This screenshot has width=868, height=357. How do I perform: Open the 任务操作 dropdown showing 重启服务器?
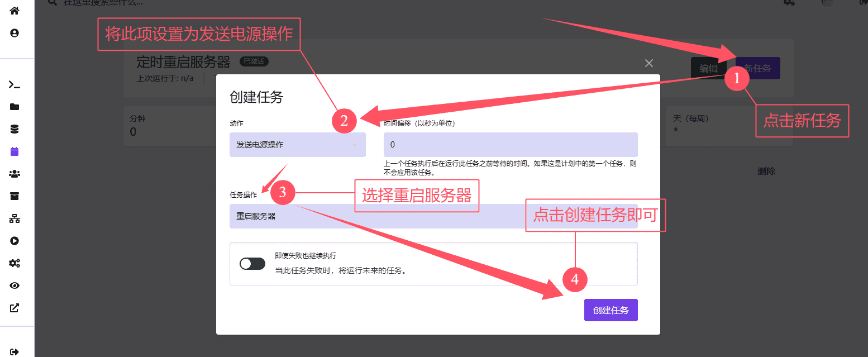[x=433, y=216]
